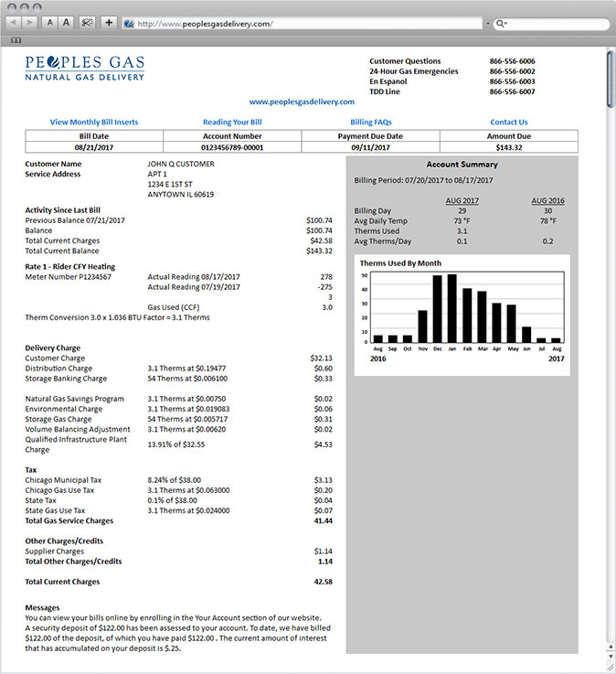Go forward with the browser forward arrow

tap(29, 22)
